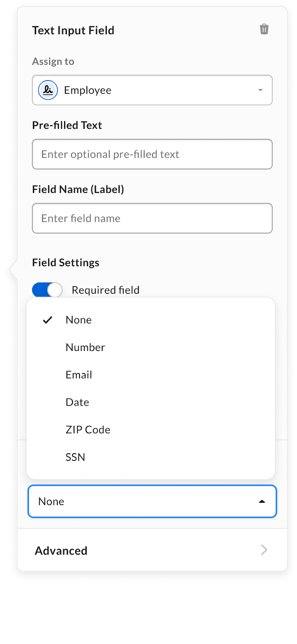Click the Employee signature avatar icon
This screenshot has width=297, height=644.
(48, 90)
